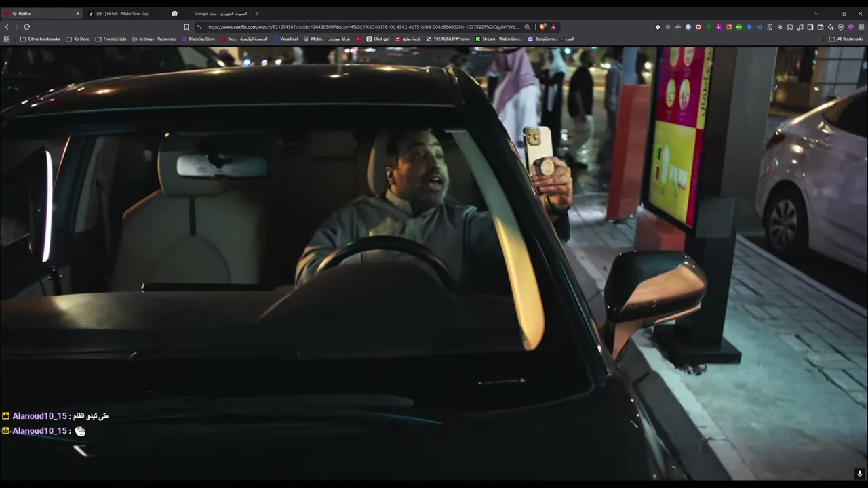Open the 192.168.8.1 home bookmark

[448, 39]
